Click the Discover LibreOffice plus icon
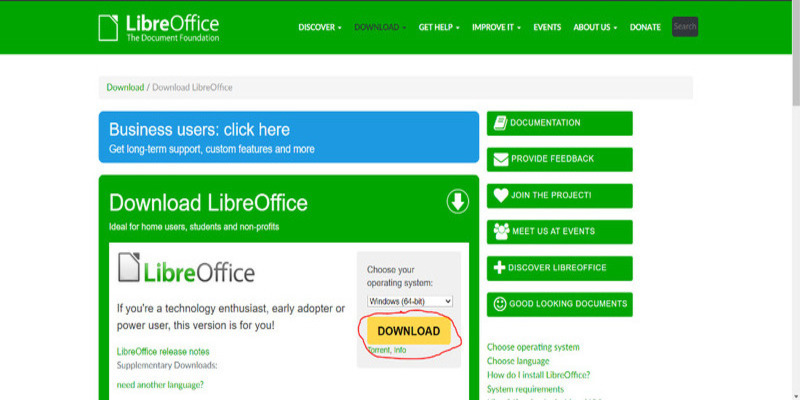 coord(500,268)
